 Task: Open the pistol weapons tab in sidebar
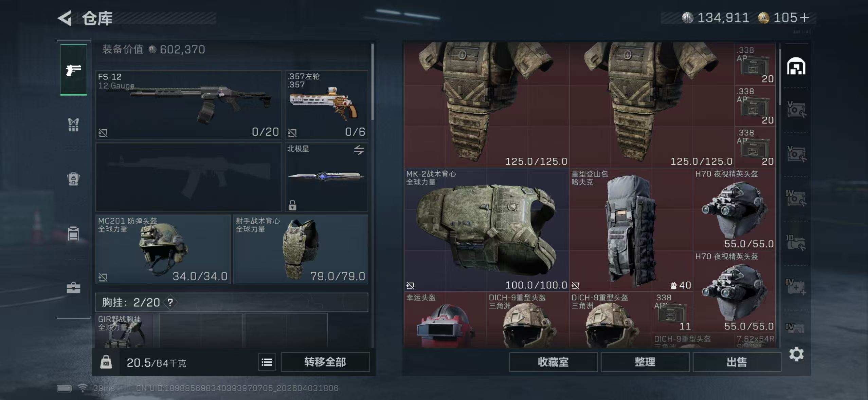pyautogui.click(x=74, y=70)
